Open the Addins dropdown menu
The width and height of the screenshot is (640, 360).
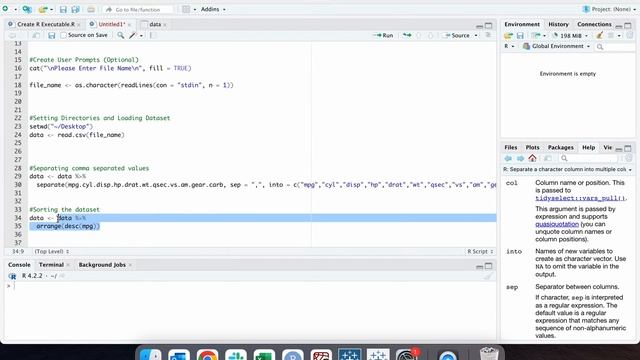(213, 9)
